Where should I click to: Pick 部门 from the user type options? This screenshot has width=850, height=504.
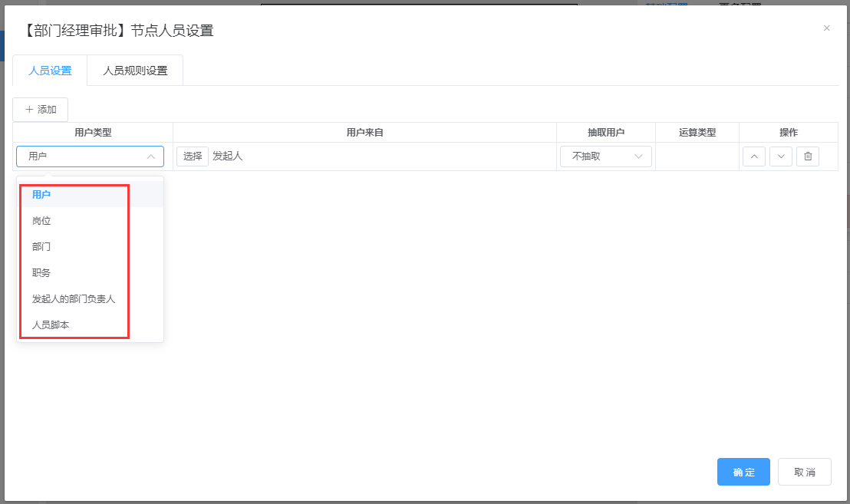[x=41, y=247]
